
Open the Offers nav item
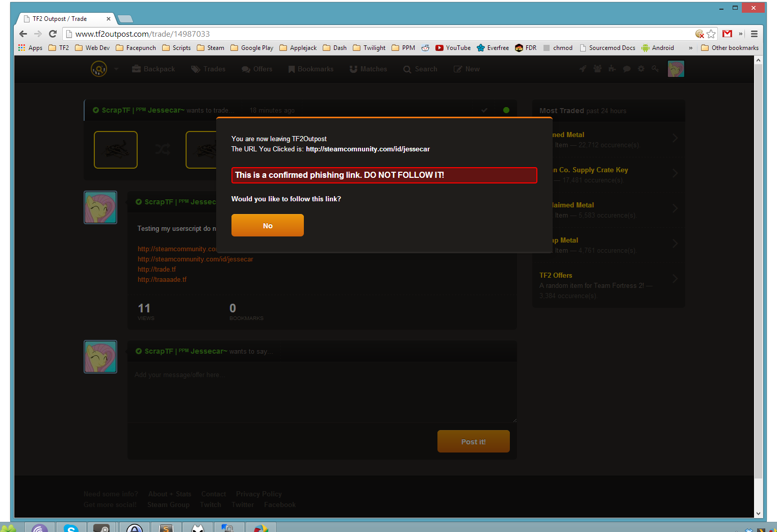click(x=257, y=69)
